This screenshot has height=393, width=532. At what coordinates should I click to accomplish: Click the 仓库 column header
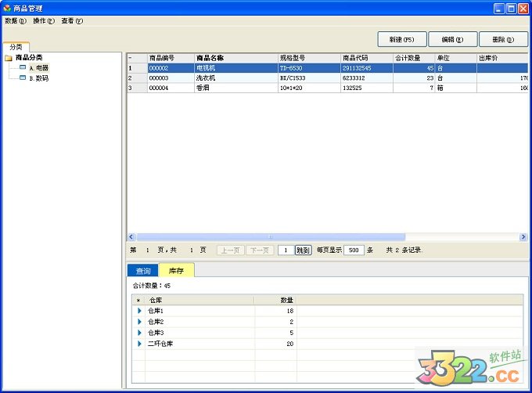199,300
